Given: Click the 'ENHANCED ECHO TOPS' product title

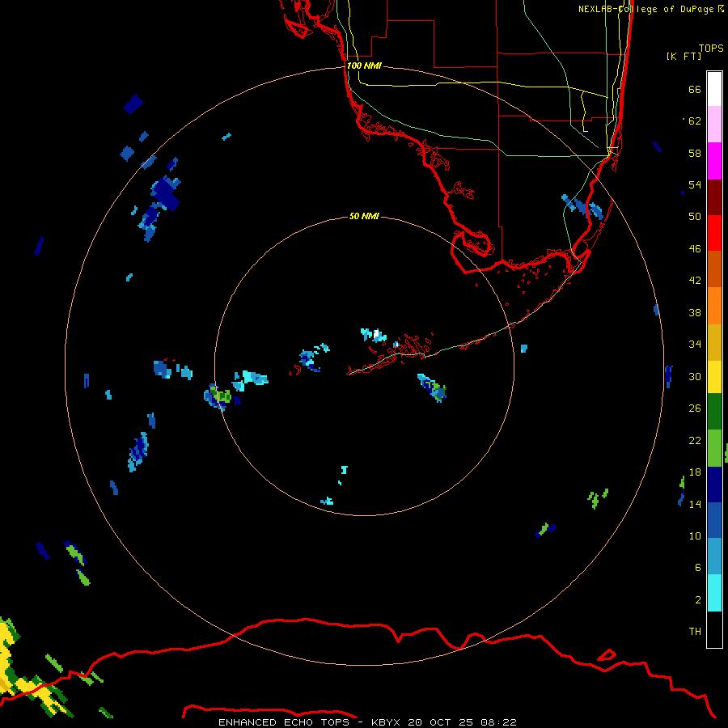Looking at the screenshot, I should pos(284,722).
